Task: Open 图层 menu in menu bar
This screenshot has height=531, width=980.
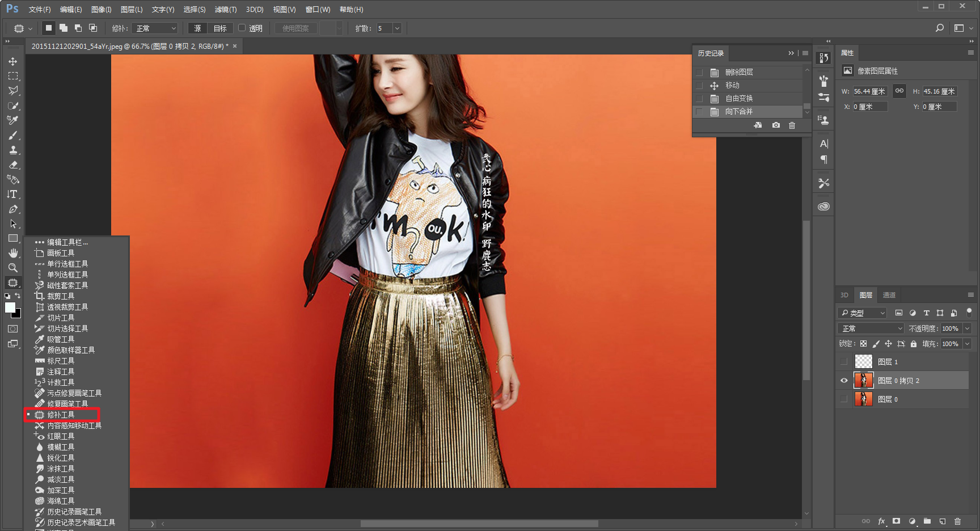Action: point(132,10)
